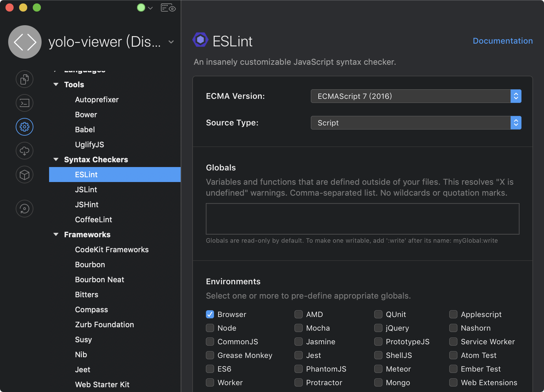Click the cloud download sidebar icon
Viewport: 544px width, 392px height.
click(25, 151)
